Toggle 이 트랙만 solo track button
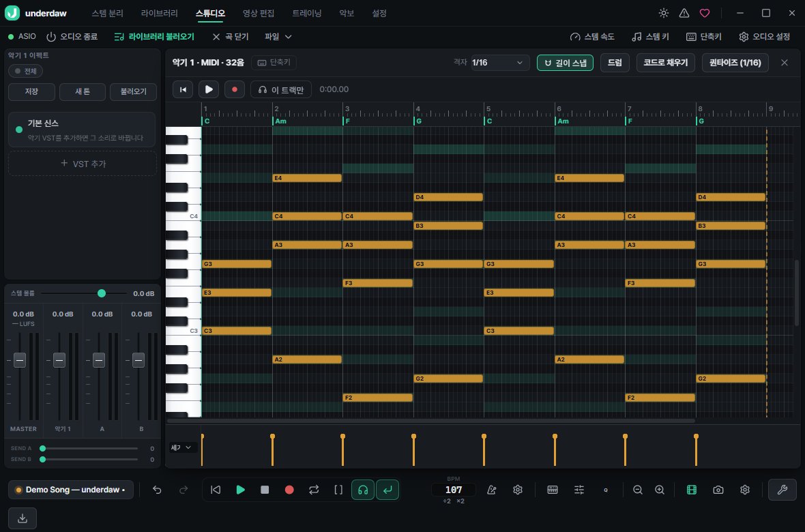The height and width of the screenshot is (532, 805). point(281,89)
